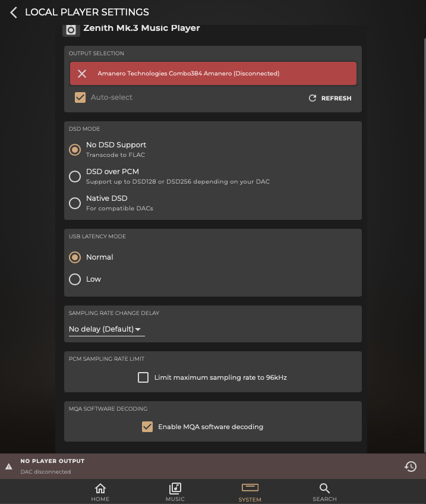Viewport: 426px width, 504px height.
Task: Toggle the Auto-select checkbox
Action: [80, 97]
